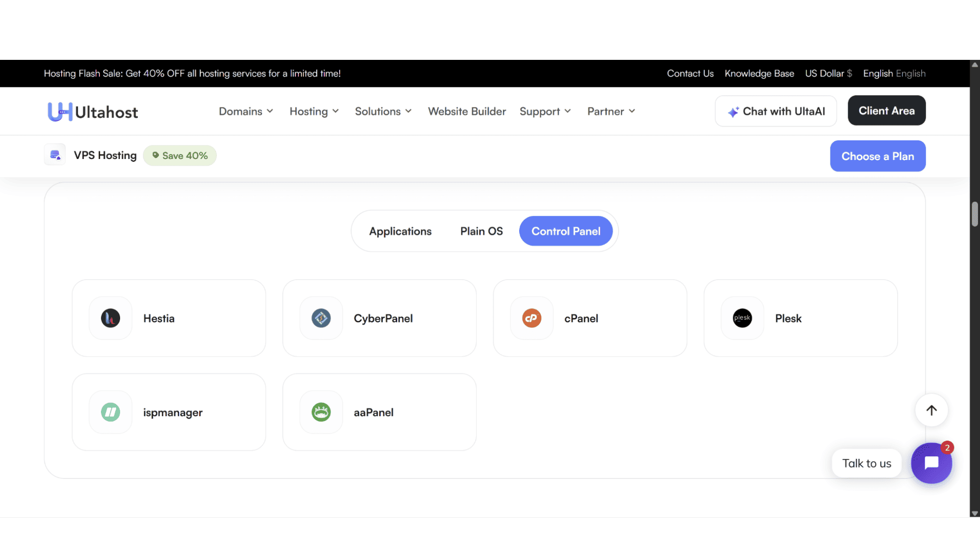Click the Save 40% badge
The height and width of the screenshot is (552, 980).
(x=180, y=156)
